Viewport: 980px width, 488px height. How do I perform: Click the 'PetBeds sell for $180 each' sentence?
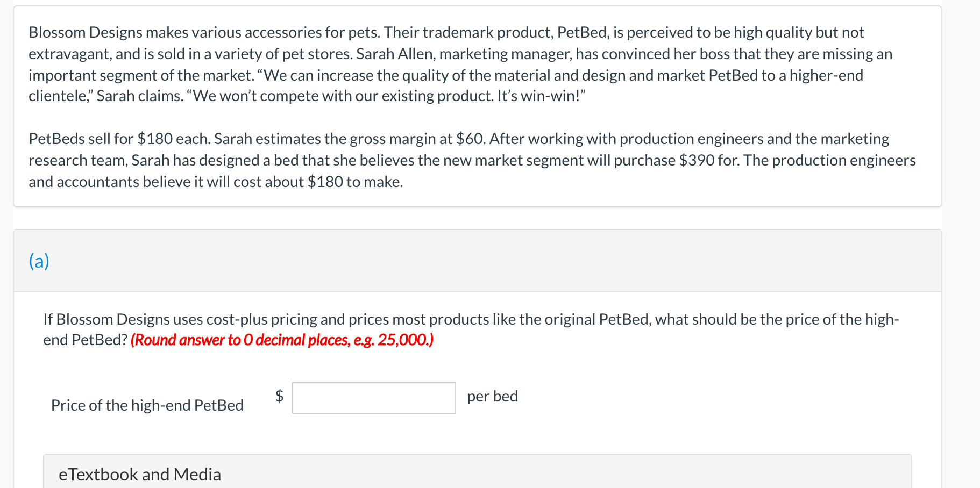pyautogui.click(x=119, y=139)
